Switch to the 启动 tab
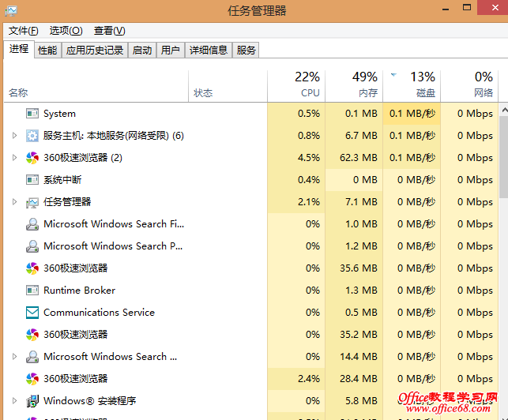 pos(142,51)
